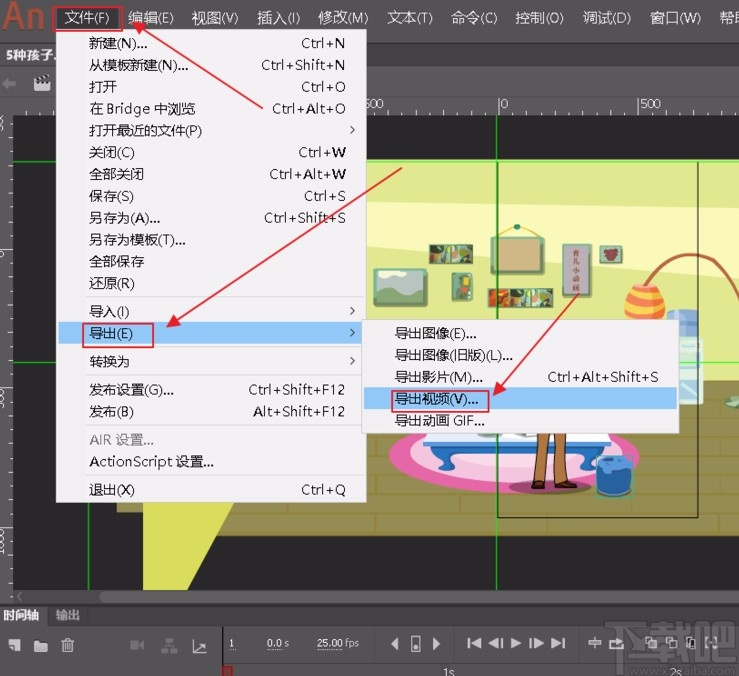The width and height of the screenshot is (739, 676).
Task: Choose 关闭(C) menu entry
Action: tap(211, 152)
